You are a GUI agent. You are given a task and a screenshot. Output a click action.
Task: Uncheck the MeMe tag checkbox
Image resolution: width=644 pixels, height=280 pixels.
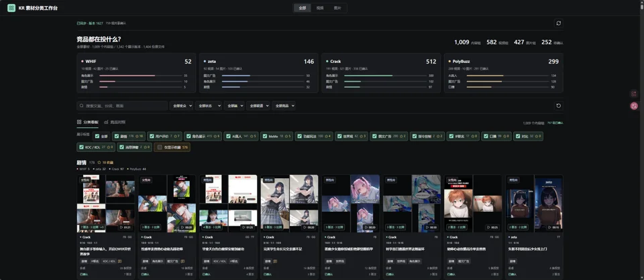264,136
